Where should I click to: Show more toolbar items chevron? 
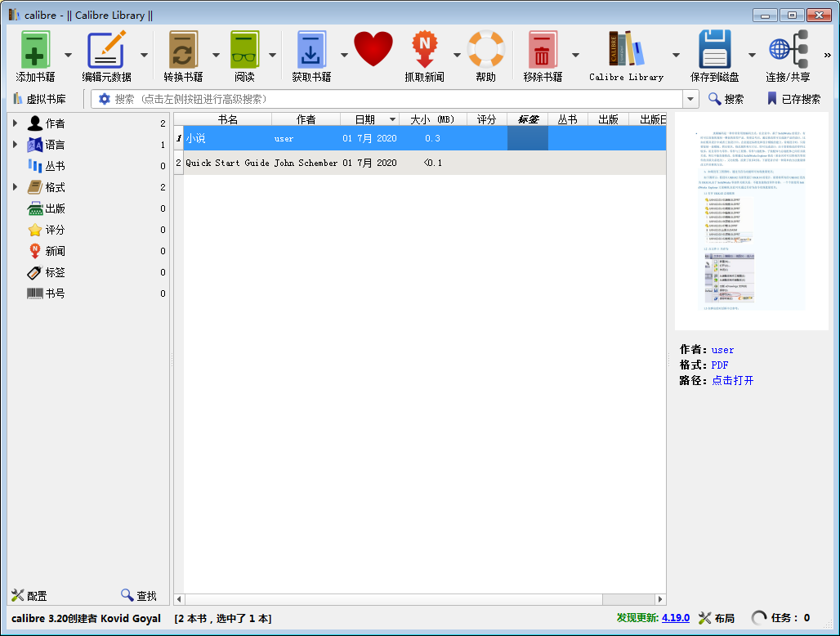point(827,55)
